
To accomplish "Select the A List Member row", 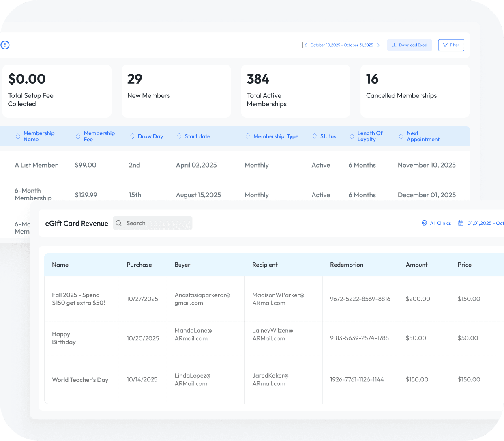I will (x=36, y=165).
